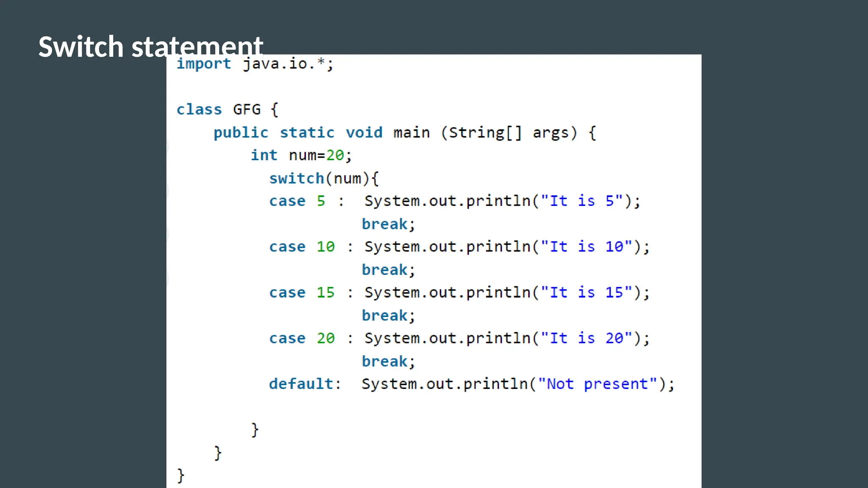Click the 'switch(num){' keyword line
This screenshot has width=868, height=488.
(324, 178)
